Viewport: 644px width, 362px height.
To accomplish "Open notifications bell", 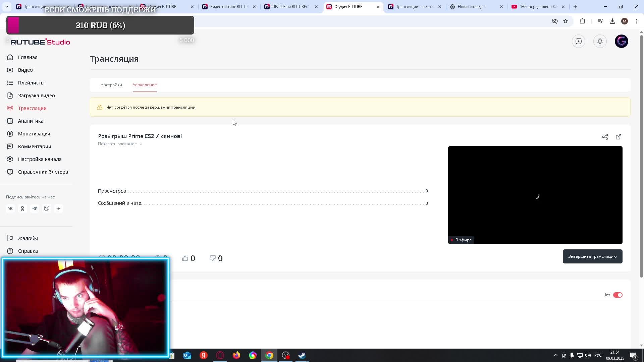I will (x=600, y=41).
